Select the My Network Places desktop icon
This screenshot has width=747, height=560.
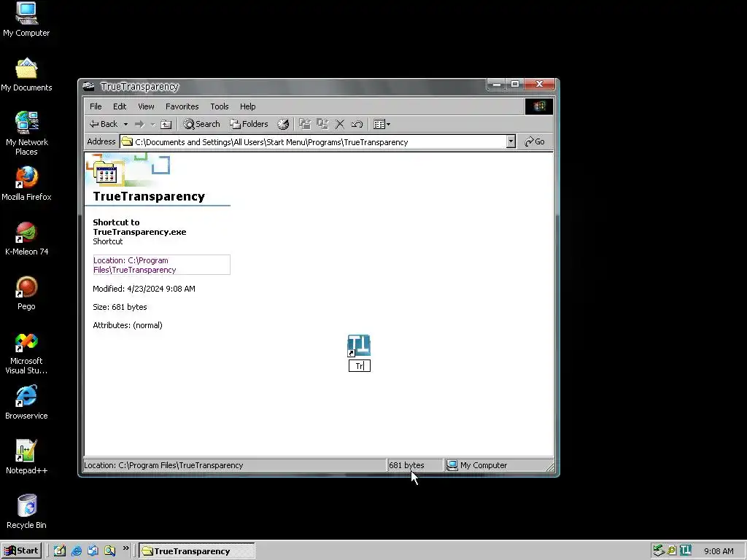(26, 133)
